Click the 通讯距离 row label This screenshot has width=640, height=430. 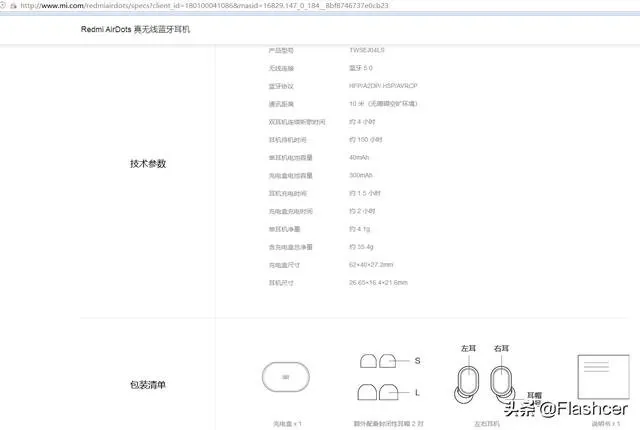pos(281,104)
